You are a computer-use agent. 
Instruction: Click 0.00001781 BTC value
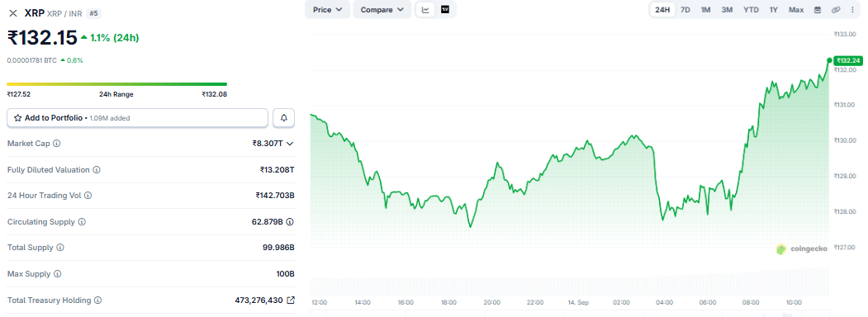(x=32, y=60)
